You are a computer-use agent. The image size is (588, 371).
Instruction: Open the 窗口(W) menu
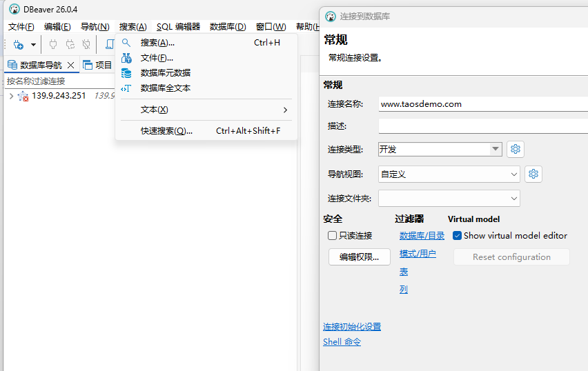coord(271,27)
